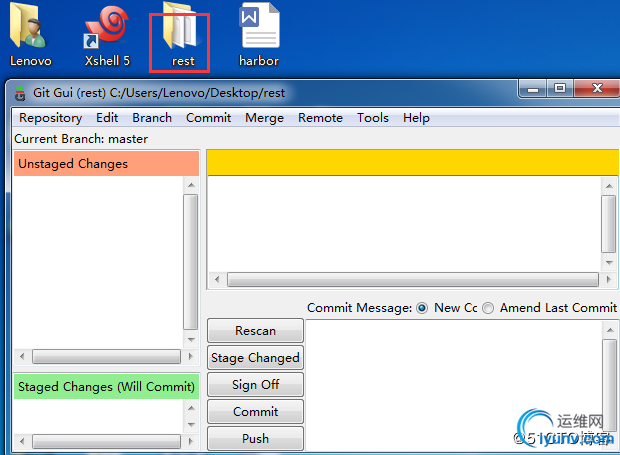Viewport: 620px width, 455px height.
Task: Click the diff pane vertical scrollbar thumb
Action: coord(609,224)
